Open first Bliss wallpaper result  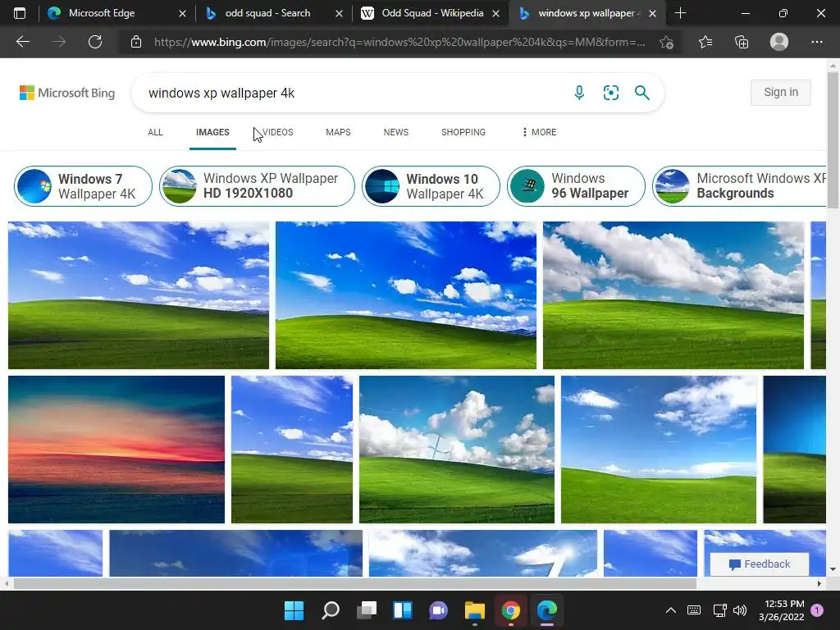click(138, 295)
